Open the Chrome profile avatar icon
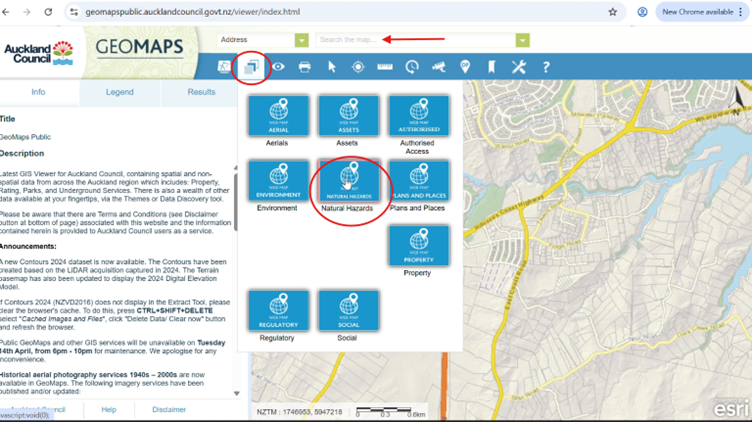Image resolution: width=752 pixels, height=422 pixels. click(642, 12)
